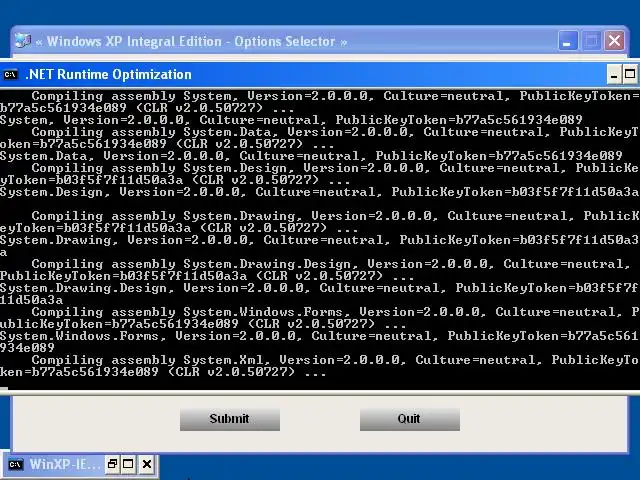Image resolution: width=640 pixels, height=480 pixels.
Task: Click the 'Compiling assembly System.Drawing.Design' line
Action: [320, 264]
